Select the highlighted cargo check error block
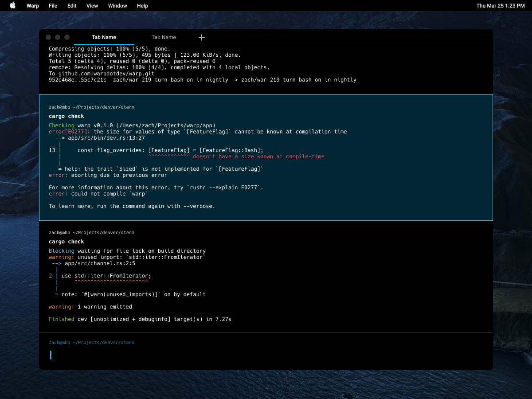The height and width of the screenshot is (399, 532). tap(266, 157)
